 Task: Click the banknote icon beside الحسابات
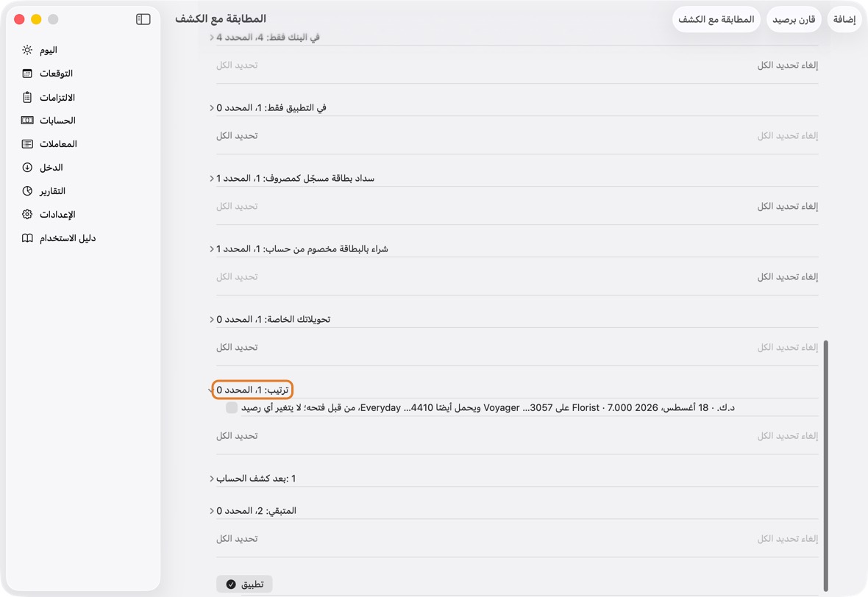(27, 121)
